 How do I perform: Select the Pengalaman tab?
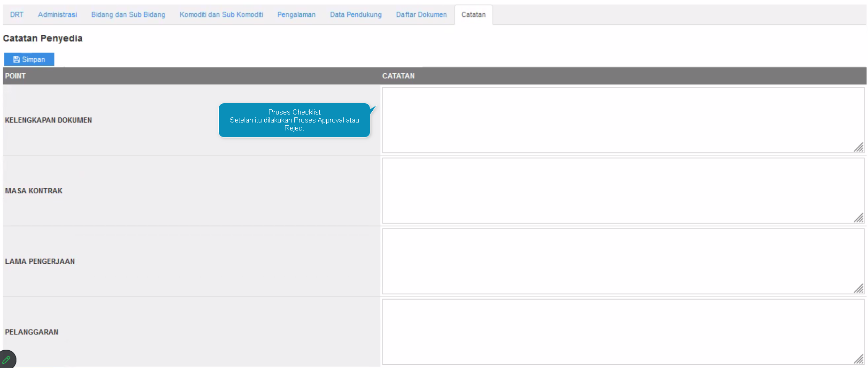coord(296,15)
